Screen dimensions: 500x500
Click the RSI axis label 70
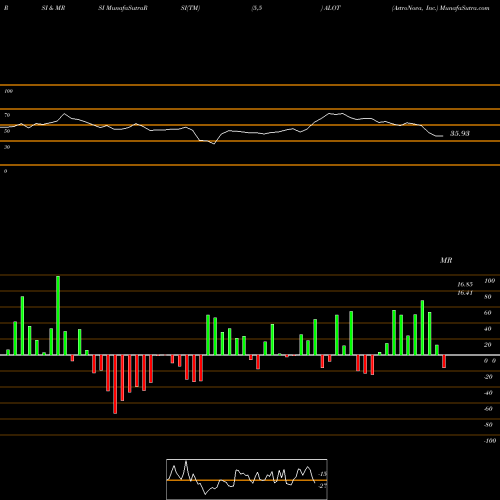[x=7, y=115]
